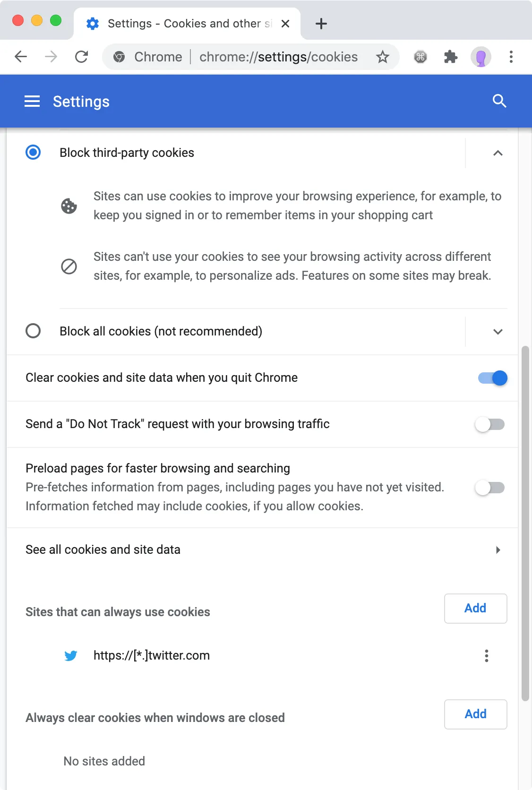Bookmark this page with the star icon
This screenshot has width=532, height=790.
(382, 57)
